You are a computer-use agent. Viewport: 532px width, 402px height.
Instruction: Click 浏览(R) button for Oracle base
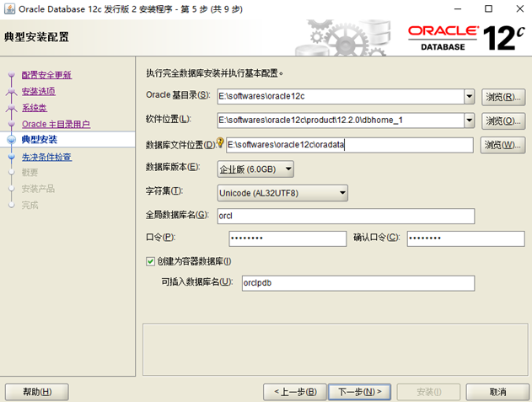(503, 98)
